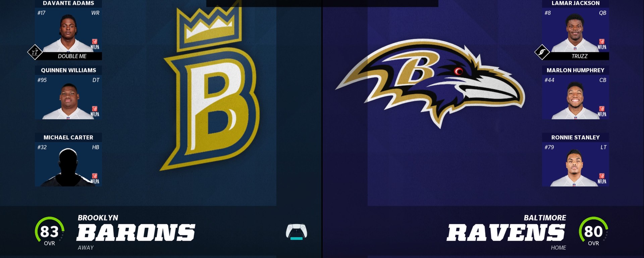Select the BARONS away team name

(136, 232)
